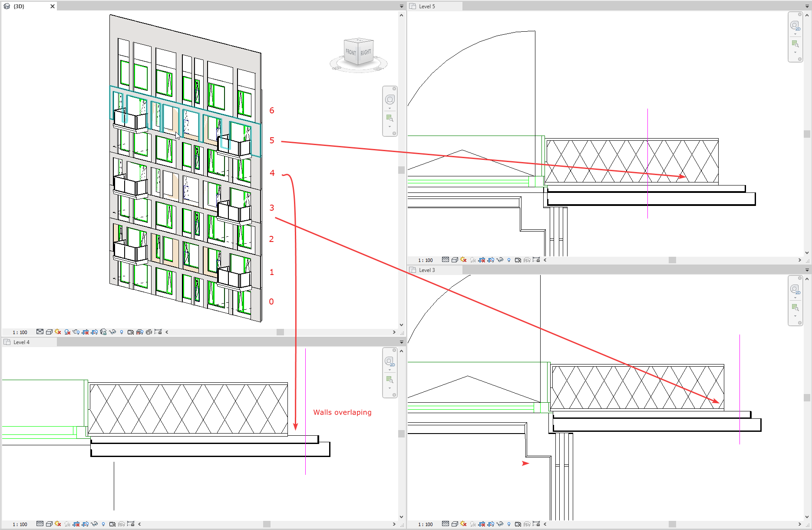Select the {3D} view tab
The width and height of the screenshot is (812, 530).
click(20, 6)
